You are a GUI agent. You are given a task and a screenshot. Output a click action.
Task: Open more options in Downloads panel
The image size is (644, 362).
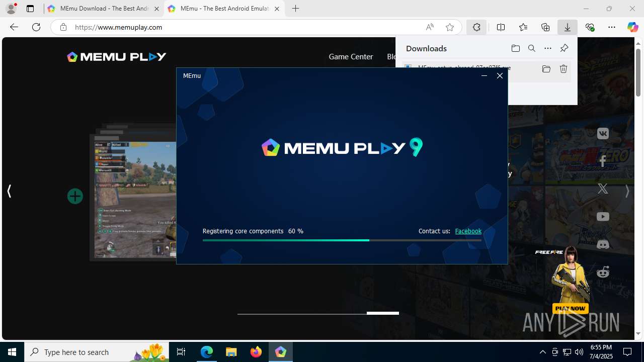(x=547, y=48)
